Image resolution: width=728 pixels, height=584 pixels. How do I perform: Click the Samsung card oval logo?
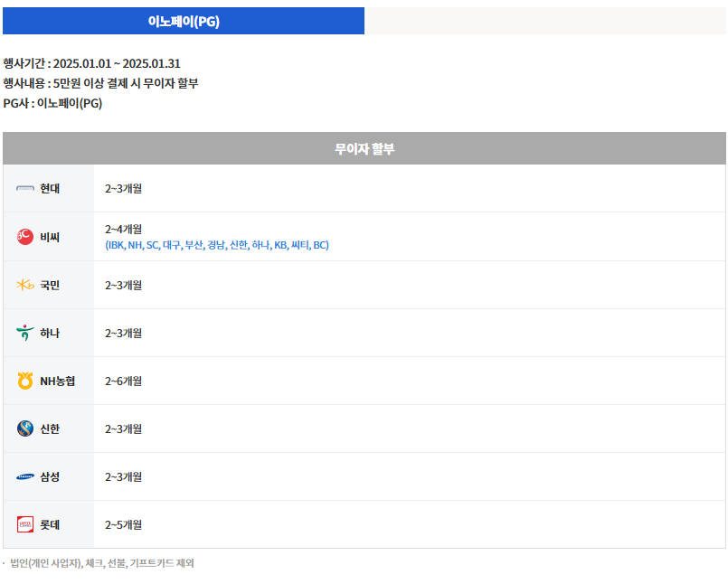25,476
